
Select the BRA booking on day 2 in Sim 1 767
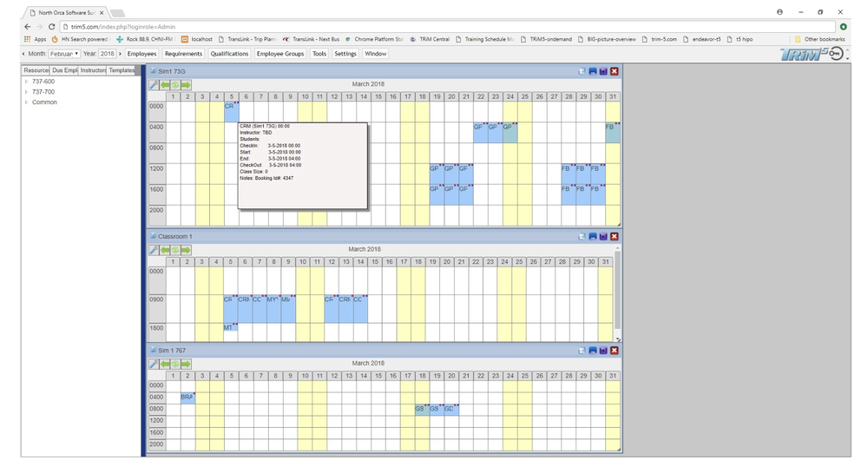pos(187,398)
